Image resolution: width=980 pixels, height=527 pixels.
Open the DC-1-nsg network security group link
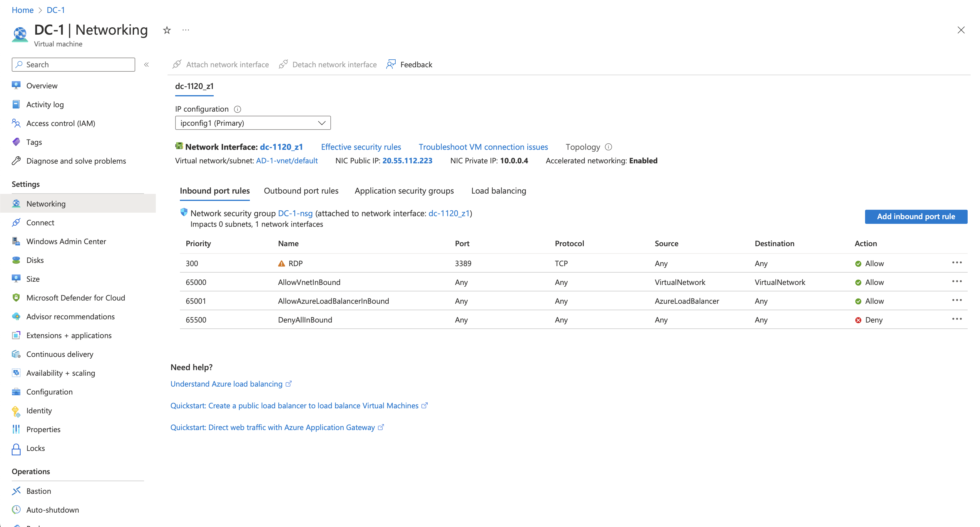pos(295,213)
